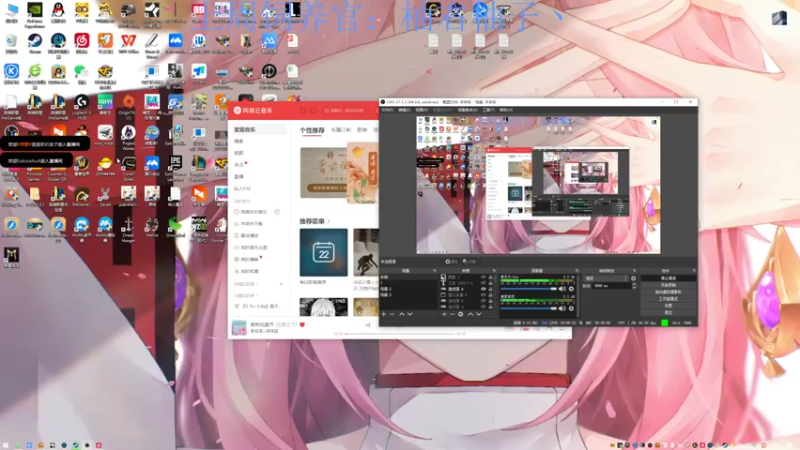Viewport: 800px width, 450px height.
Task: Open the QQ penguin desktop shortcut
Action: point(58,11)
